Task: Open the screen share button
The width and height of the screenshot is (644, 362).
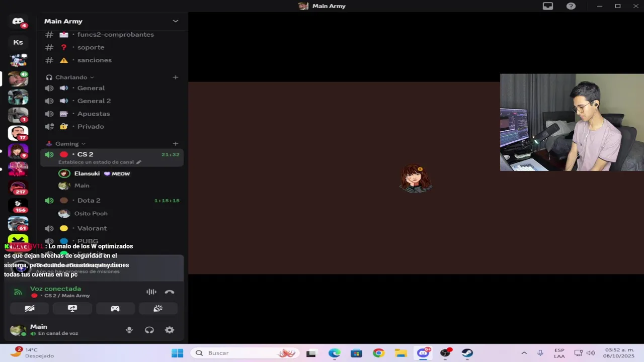Action: (x=72, y=308)
